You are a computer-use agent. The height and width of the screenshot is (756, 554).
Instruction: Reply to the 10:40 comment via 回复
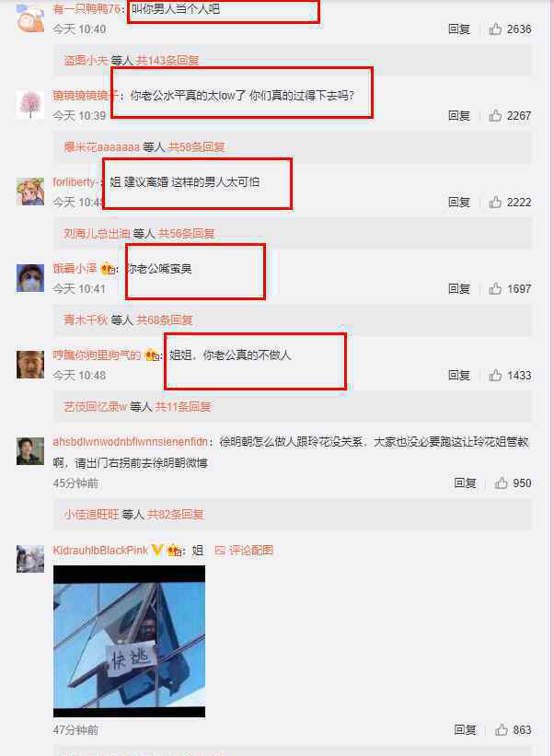click(x=458, y=29)
